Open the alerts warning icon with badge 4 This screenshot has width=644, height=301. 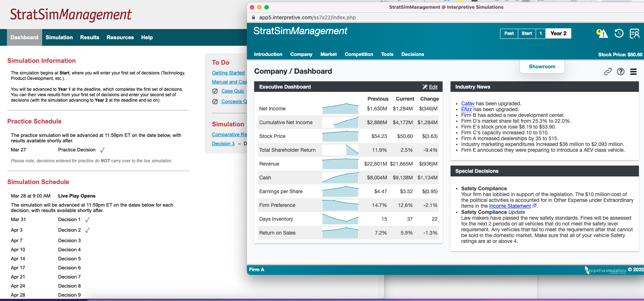pos(602,33)
